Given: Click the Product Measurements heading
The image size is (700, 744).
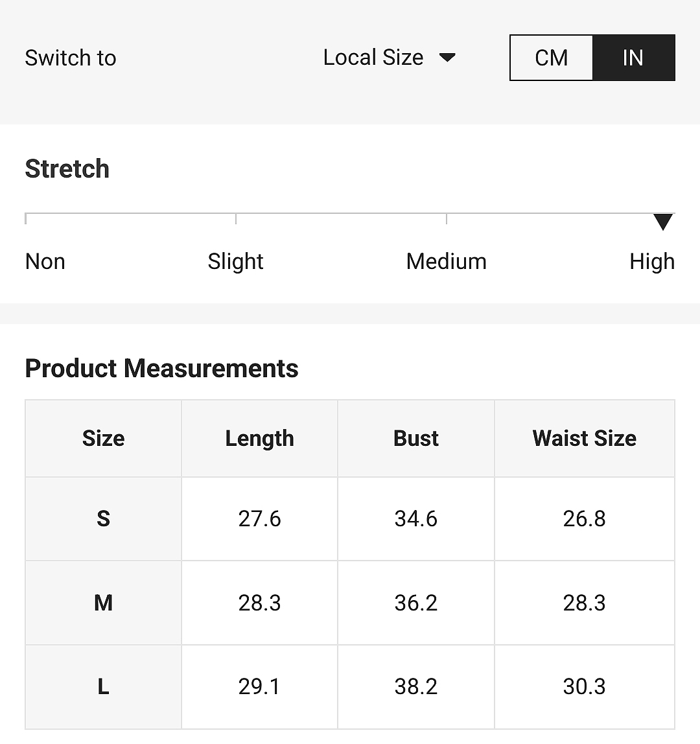Looking at the screenshot, I should click(x=162, y=369).
